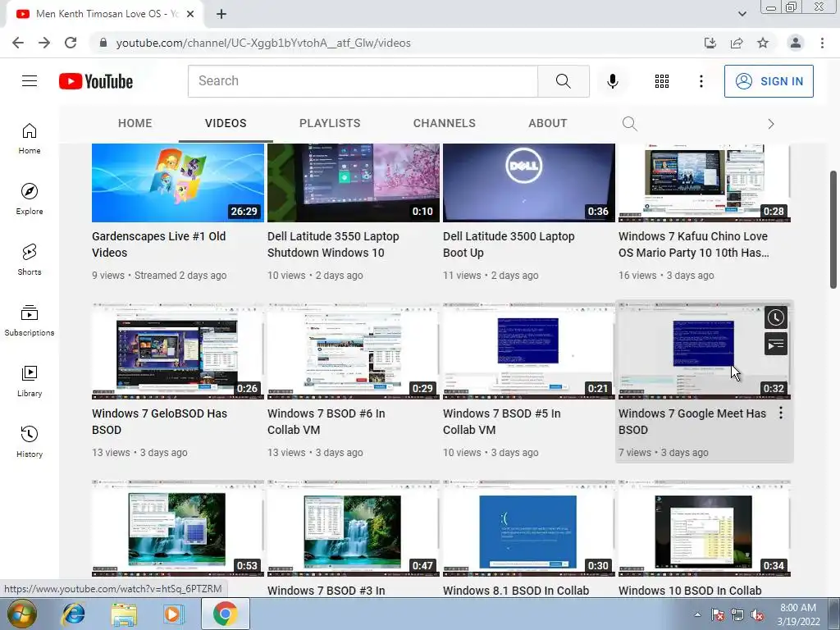Show more channel tabs with right chevron
This screenshot has width=840, height=630.
(771, 125)
